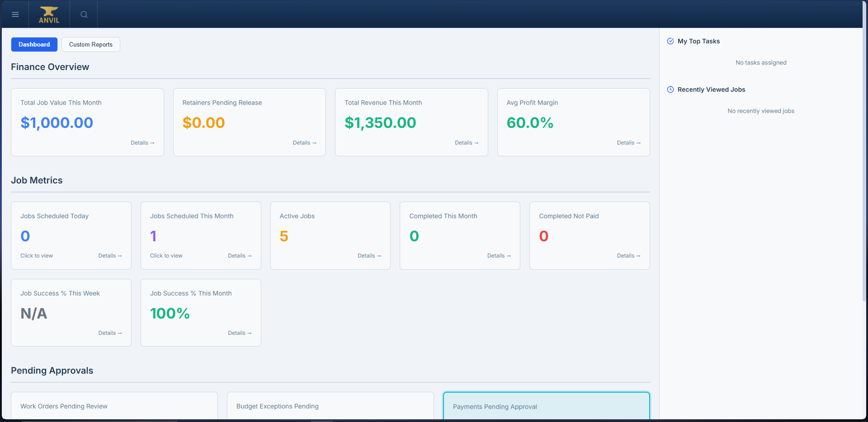
Task: Open Details for Total Job Value This Month
Action: tap(142, 142)
